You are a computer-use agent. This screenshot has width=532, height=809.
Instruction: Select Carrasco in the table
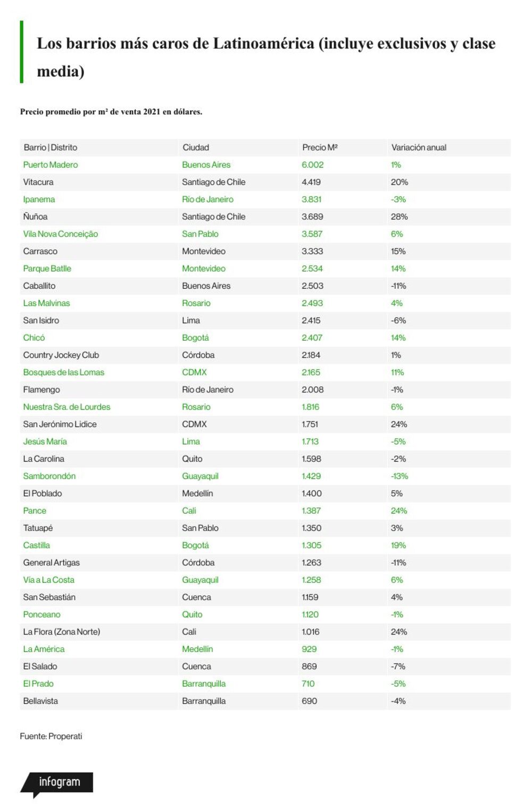point(40,251)
